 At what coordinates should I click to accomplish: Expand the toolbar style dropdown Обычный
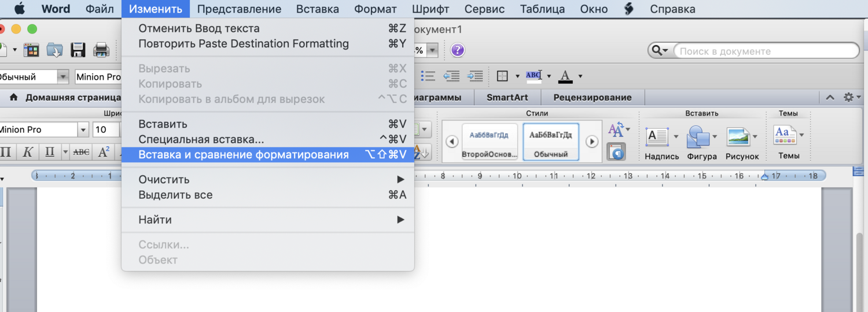[x=62, y=77]
